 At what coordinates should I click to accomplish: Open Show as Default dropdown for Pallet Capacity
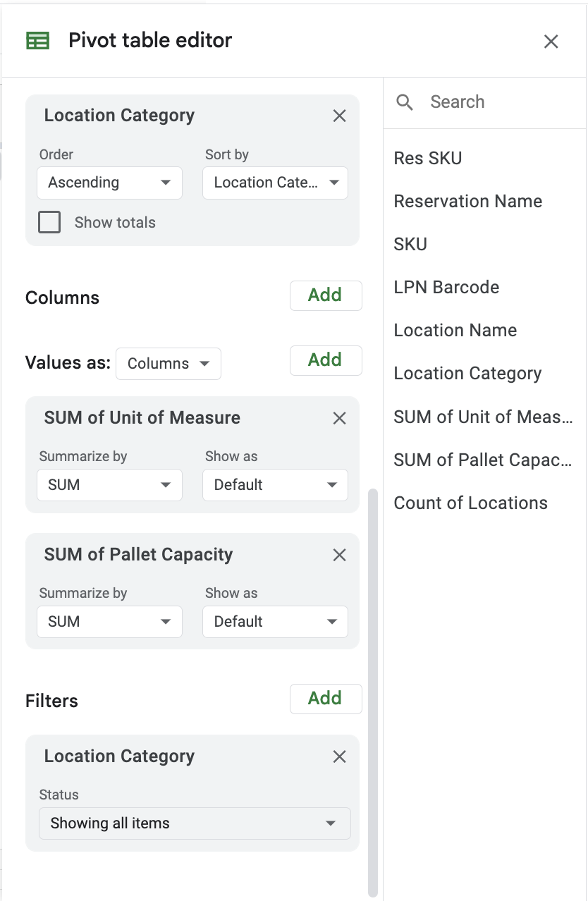coord(275,621)
